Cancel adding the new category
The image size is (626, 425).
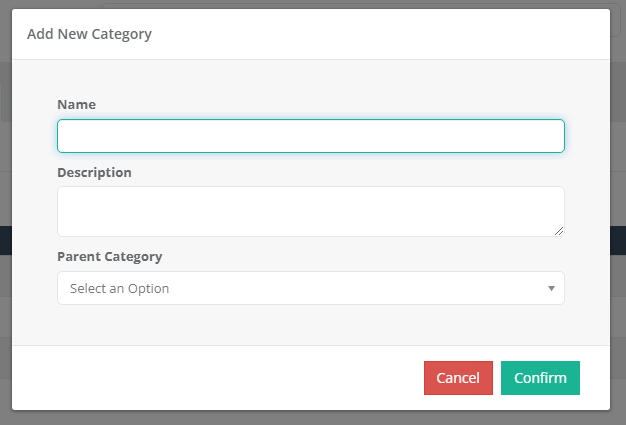(x=458, y=378)
